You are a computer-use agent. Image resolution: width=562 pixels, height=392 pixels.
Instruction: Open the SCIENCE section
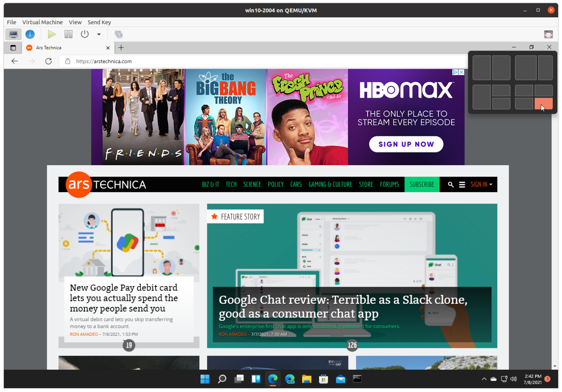pos(252,184)
